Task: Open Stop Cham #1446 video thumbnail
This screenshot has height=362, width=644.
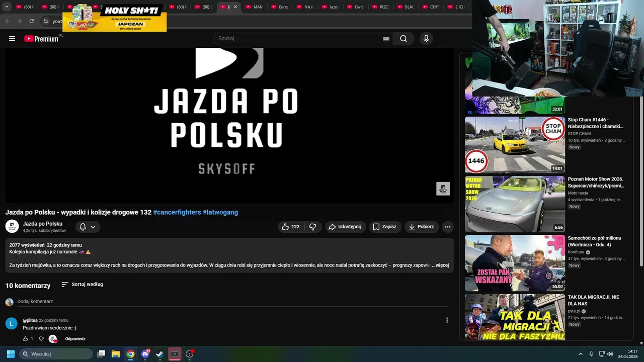Action: pyautogui.click(x=515, y=145)
